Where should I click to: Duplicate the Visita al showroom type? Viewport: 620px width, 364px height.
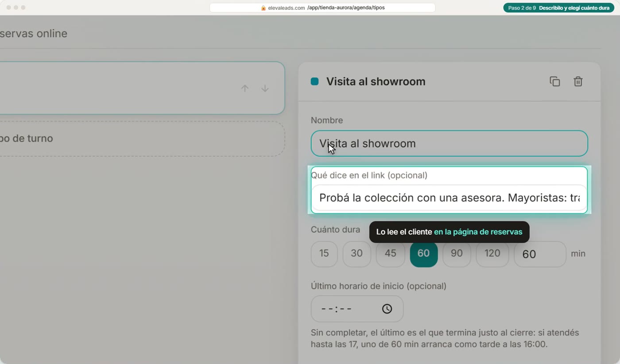(x=555, y=81)
